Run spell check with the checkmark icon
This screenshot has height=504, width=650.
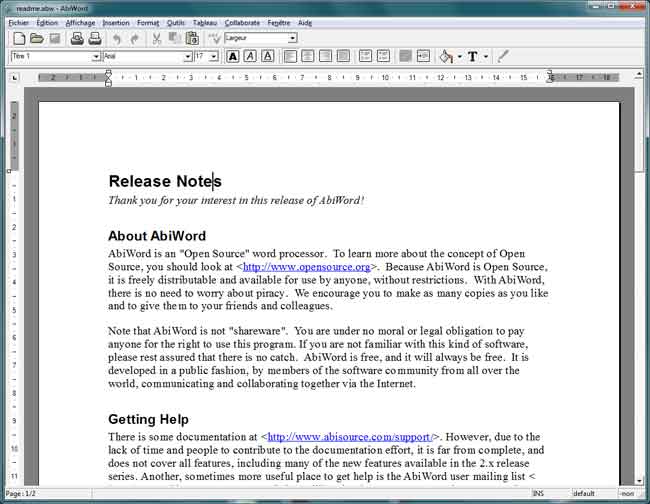pyautogui.click(x=214, y=39)
